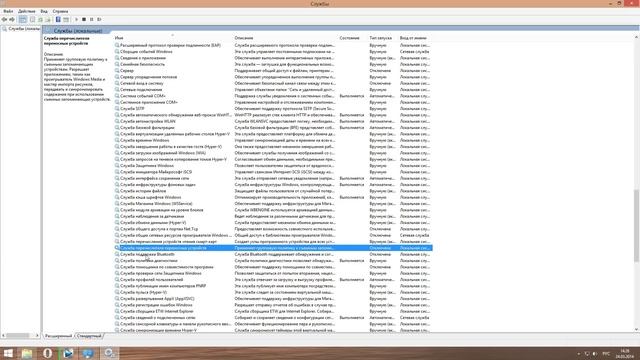
Task: Sort by the Состояние column header
Action: 353,38
